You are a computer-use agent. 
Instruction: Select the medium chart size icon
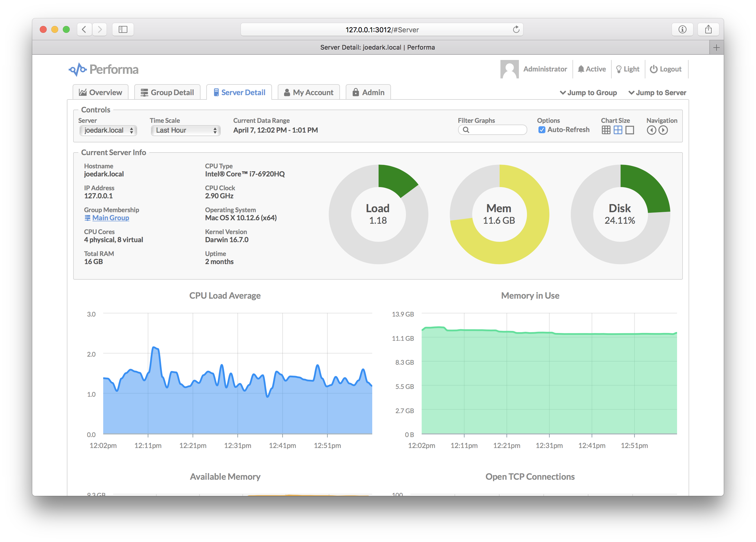click(x=618, y=130)
